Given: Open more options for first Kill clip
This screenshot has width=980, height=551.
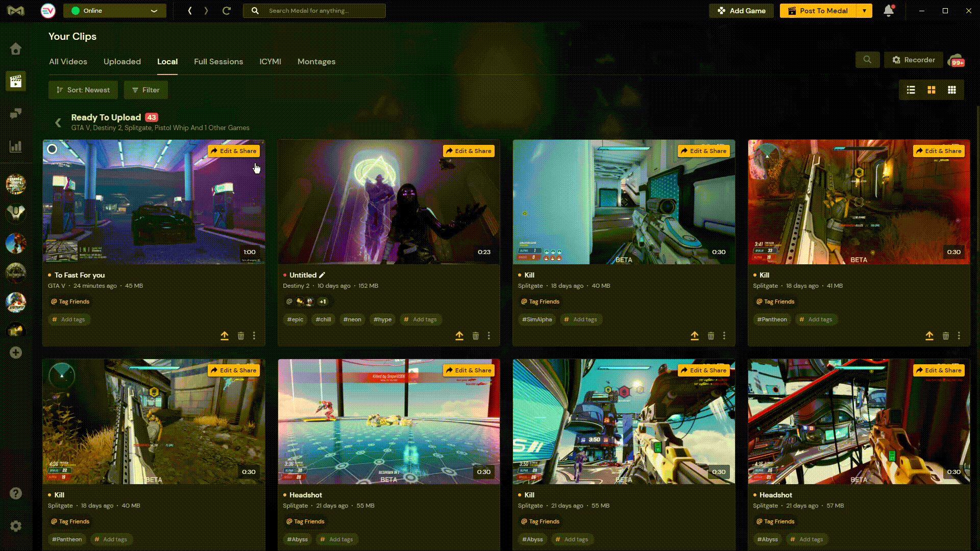Looking at the screenshot, I should [x=724, y=336].
